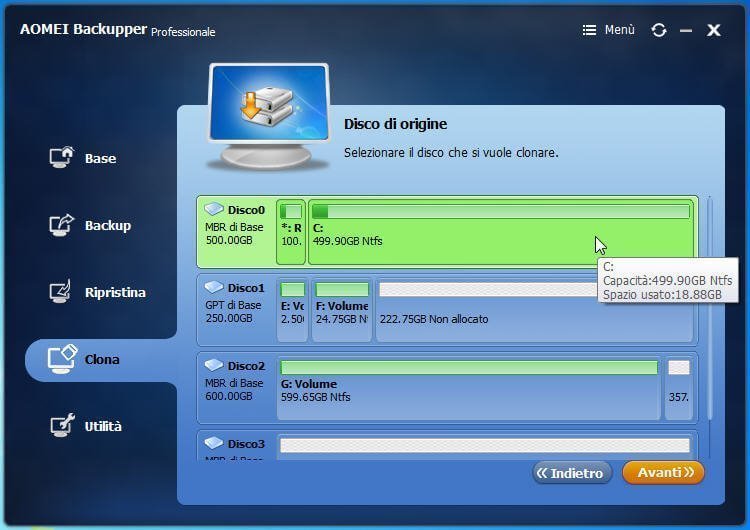This screenshot has height=530, width=750.
Task: Select the E: partition on Disco1
Action: coord(292,310)
